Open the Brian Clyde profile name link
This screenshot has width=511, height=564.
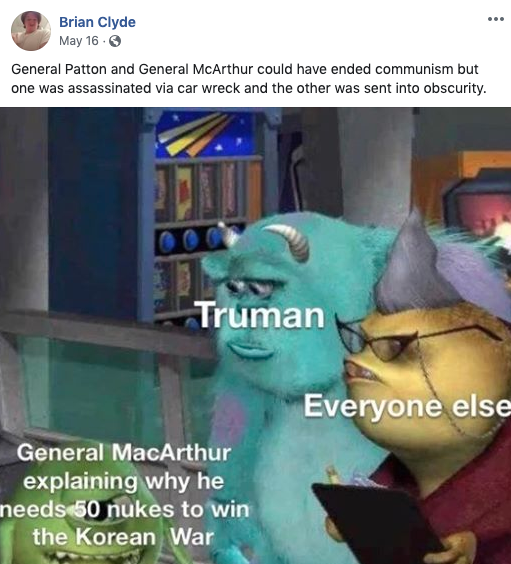tap(97, 22)
